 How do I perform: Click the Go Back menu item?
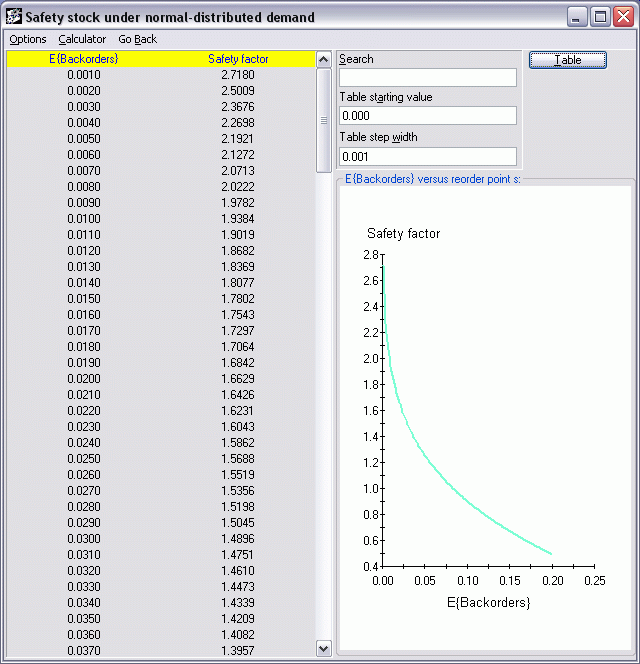[x=137, y=39]
